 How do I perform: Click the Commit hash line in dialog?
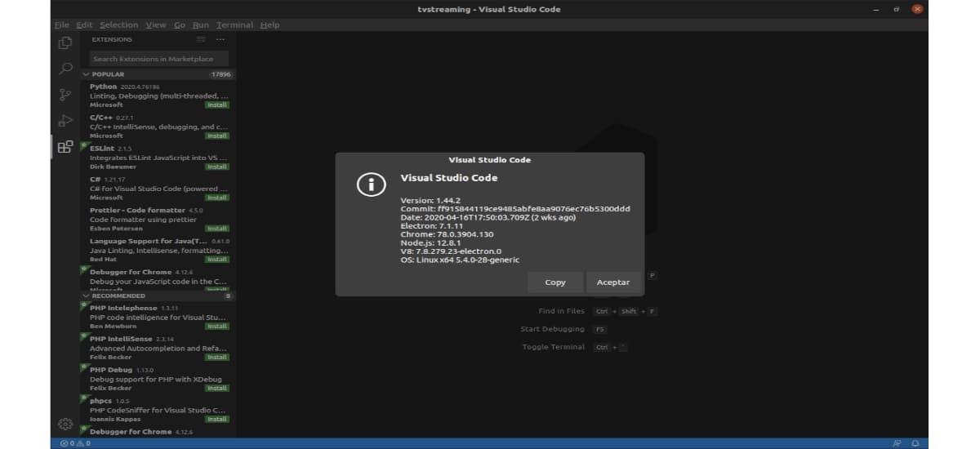point(515,208)
